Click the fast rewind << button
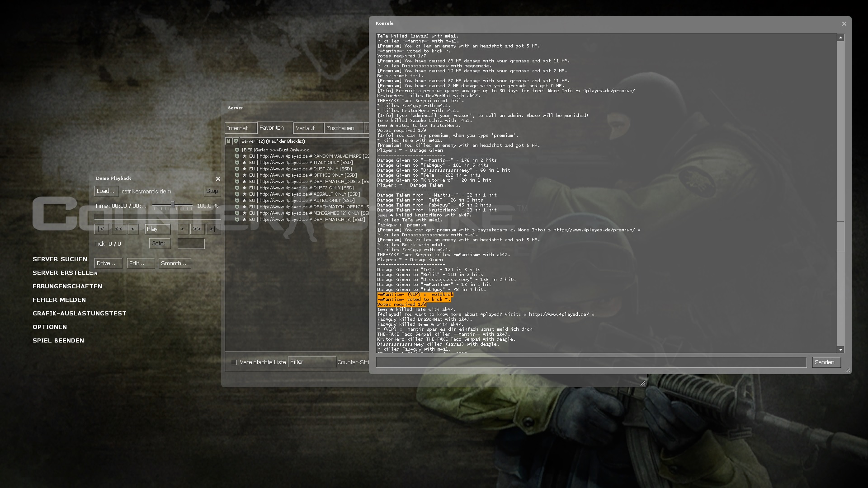 tap(118, 229)
